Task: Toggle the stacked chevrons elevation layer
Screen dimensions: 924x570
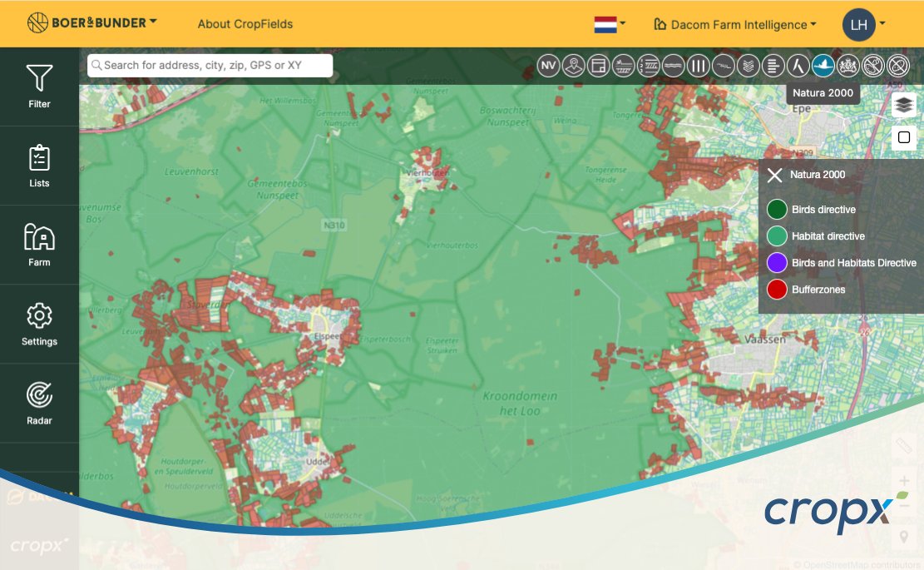Action: click(748, 66)
